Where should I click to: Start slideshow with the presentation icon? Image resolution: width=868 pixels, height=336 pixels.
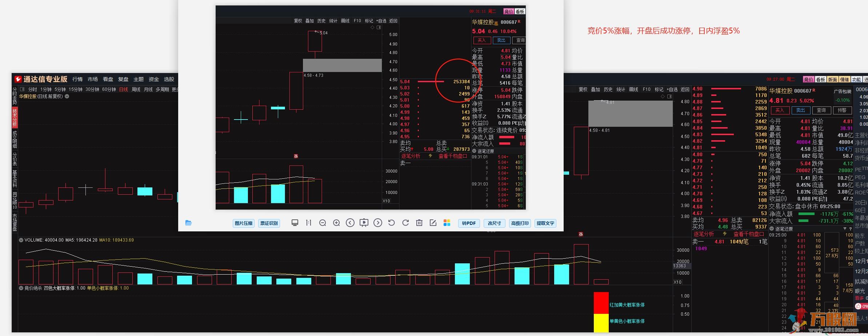click(364, 223)
